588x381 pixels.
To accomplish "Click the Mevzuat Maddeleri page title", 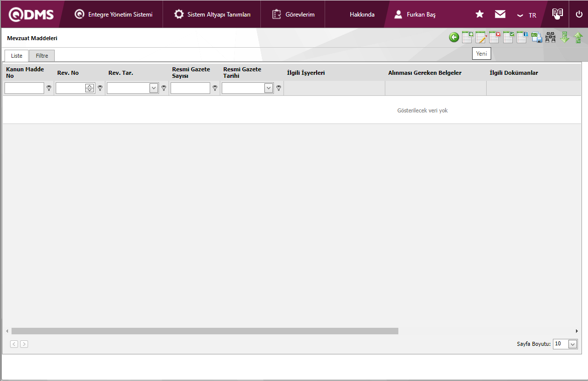I will tap(32, 38).
